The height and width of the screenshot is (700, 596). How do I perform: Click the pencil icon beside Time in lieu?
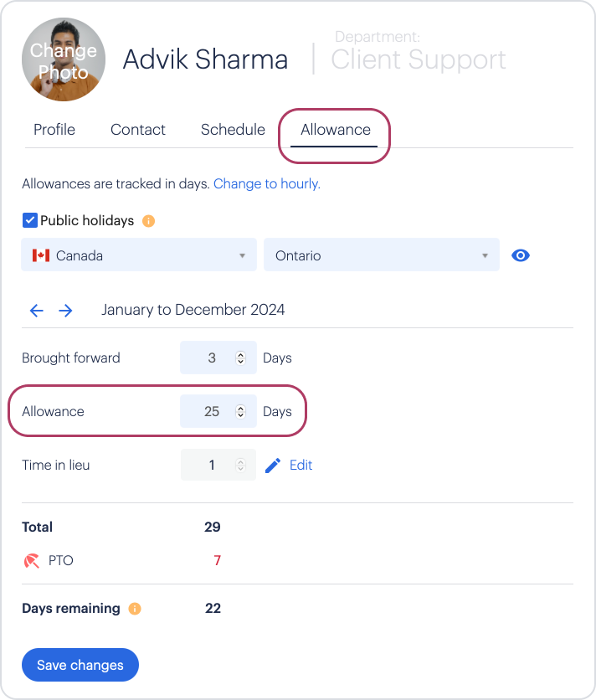[273, 466]
